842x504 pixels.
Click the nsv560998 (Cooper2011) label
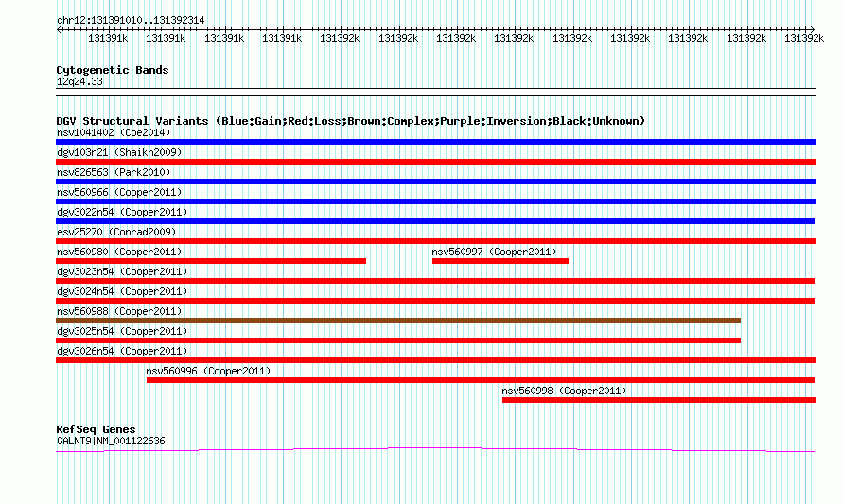[564, 391]
